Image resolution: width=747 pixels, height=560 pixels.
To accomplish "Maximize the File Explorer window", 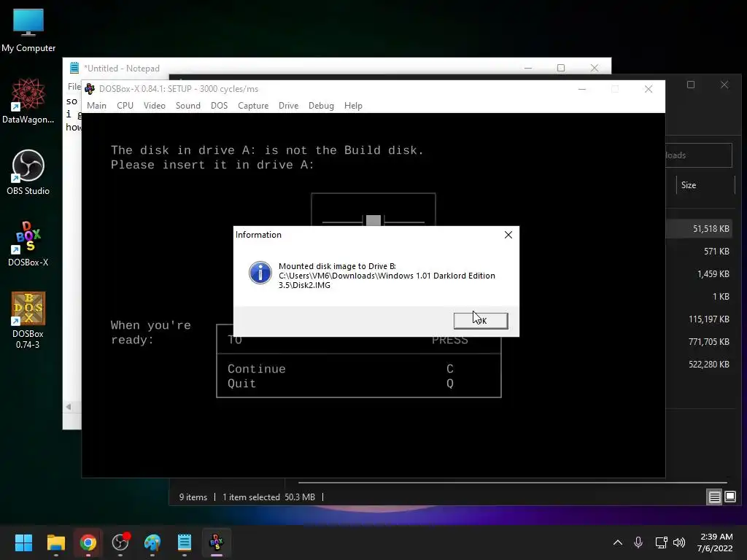I will (x=691, y=85).
